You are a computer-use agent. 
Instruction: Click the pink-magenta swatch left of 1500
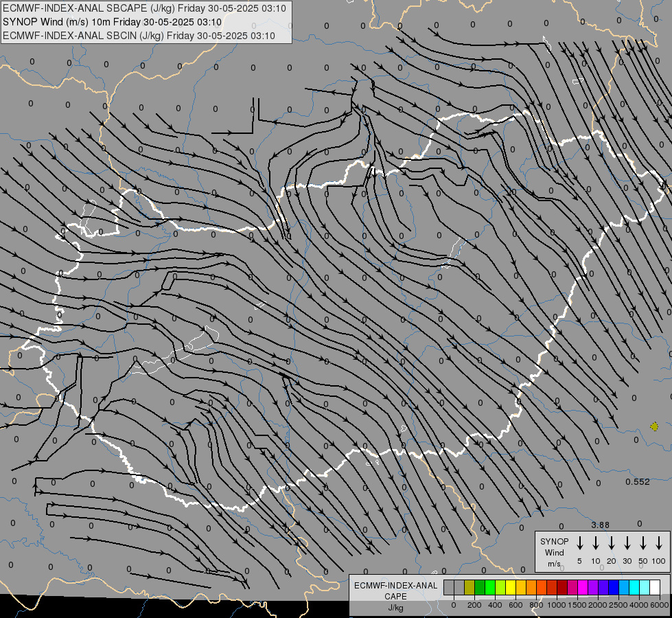coord(572,588)
